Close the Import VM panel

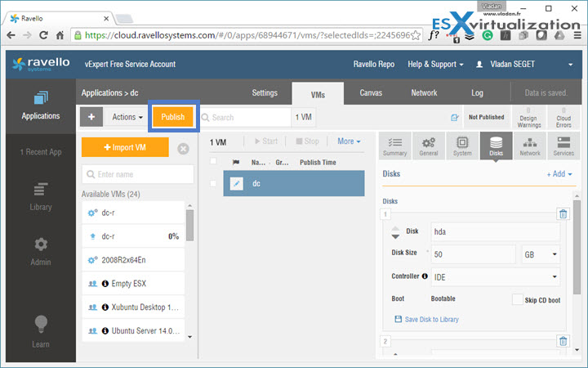coord(183,149)
